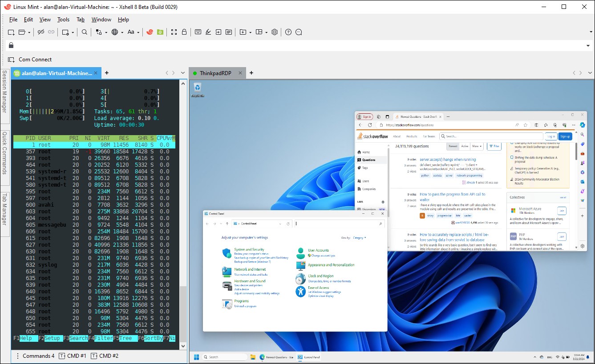The height and width of the screenshot is (364, 595).
Task: Open Recycle Bin on the remote desktop
Action: (198, 89)
